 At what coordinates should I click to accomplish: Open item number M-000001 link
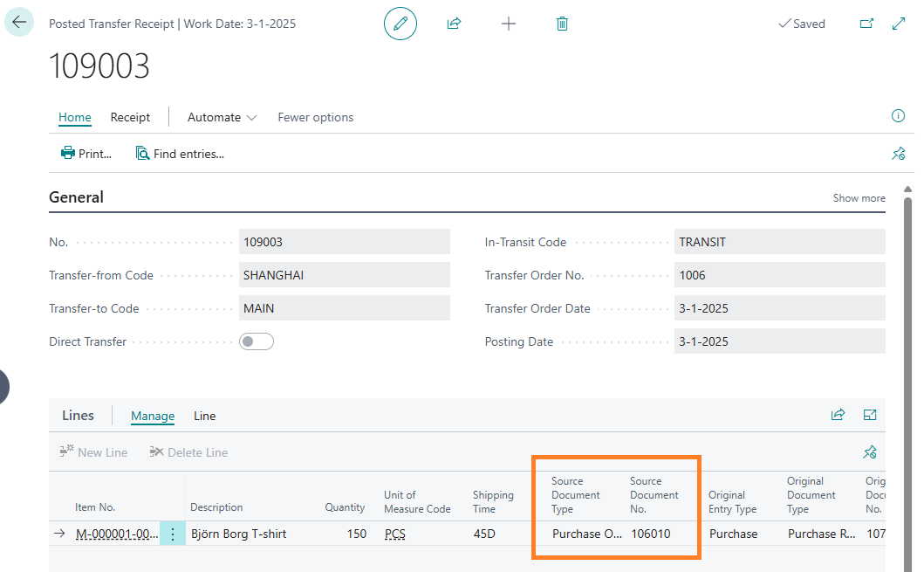(116, 534)
